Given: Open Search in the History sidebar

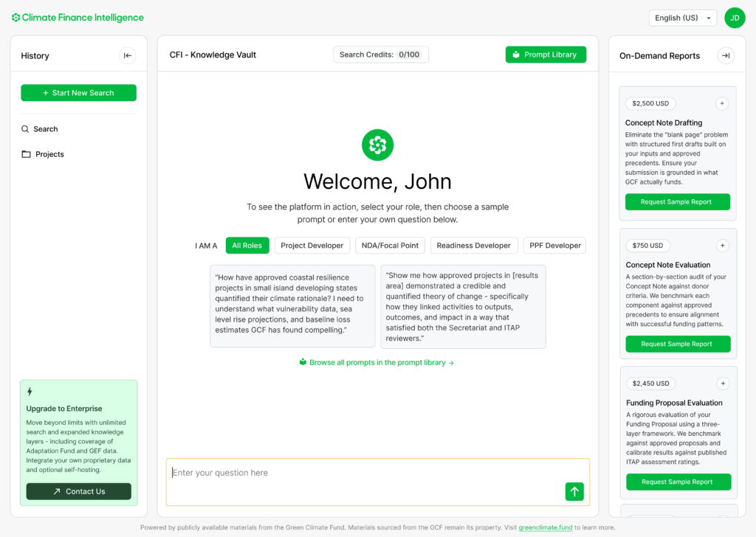Looking at the screenshot, I should click(45, 129).
